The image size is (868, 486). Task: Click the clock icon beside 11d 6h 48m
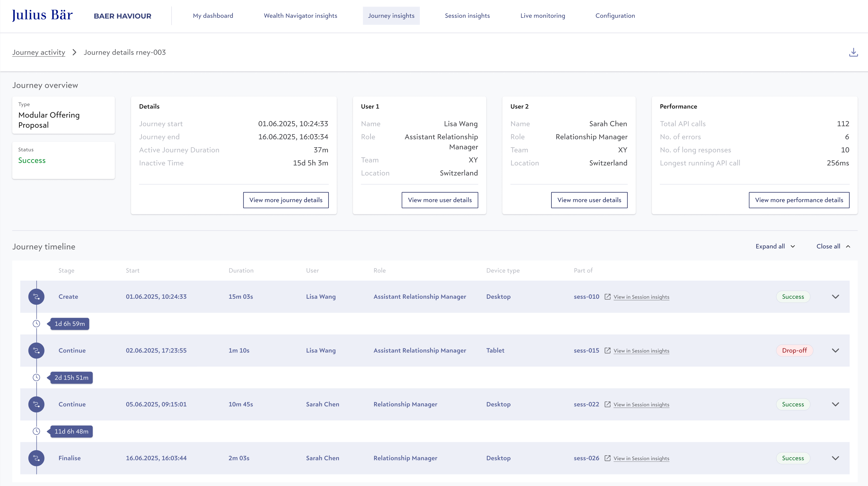click(x=37, y=431)
